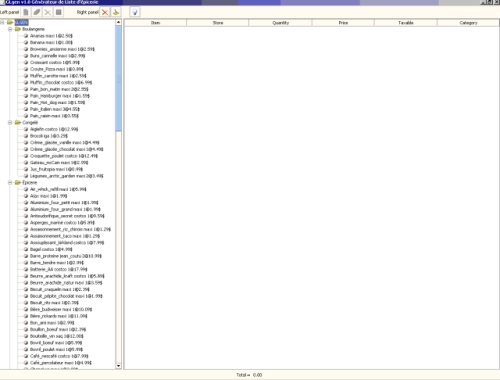
Task: Select Bouteille_vin saq item
Action: [57, 336]
